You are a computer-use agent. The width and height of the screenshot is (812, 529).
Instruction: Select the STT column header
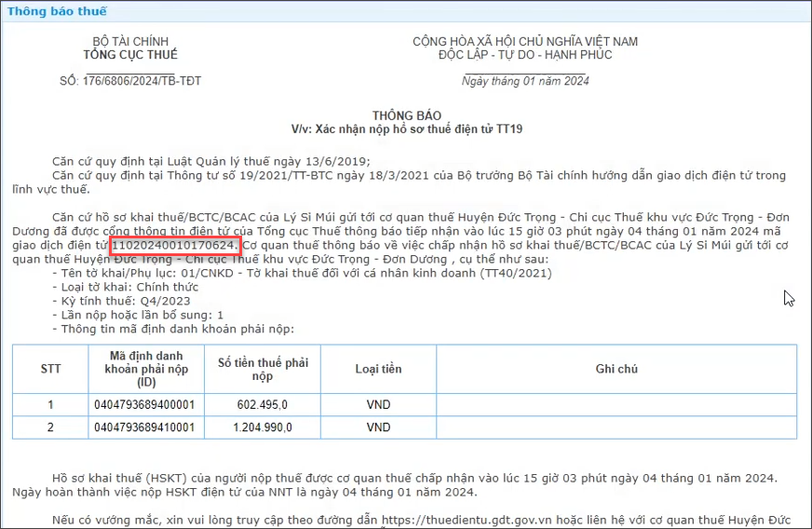click(x=50, y=369)
